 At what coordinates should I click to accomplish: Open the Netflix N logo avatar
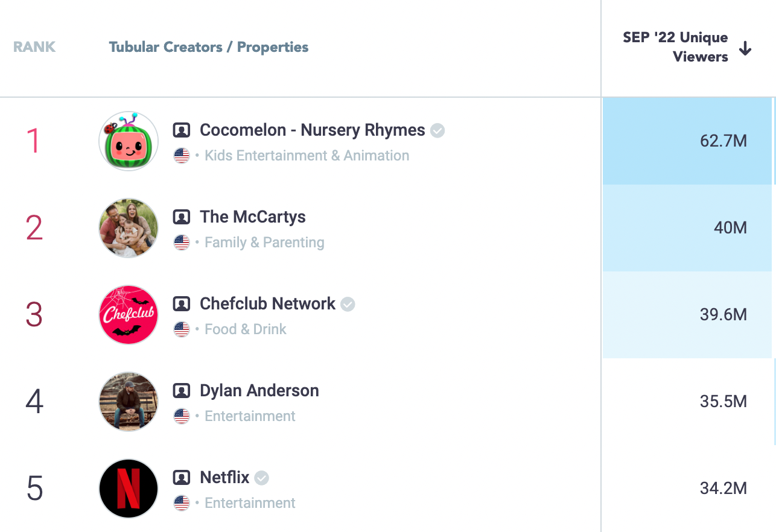coord(129,489)
